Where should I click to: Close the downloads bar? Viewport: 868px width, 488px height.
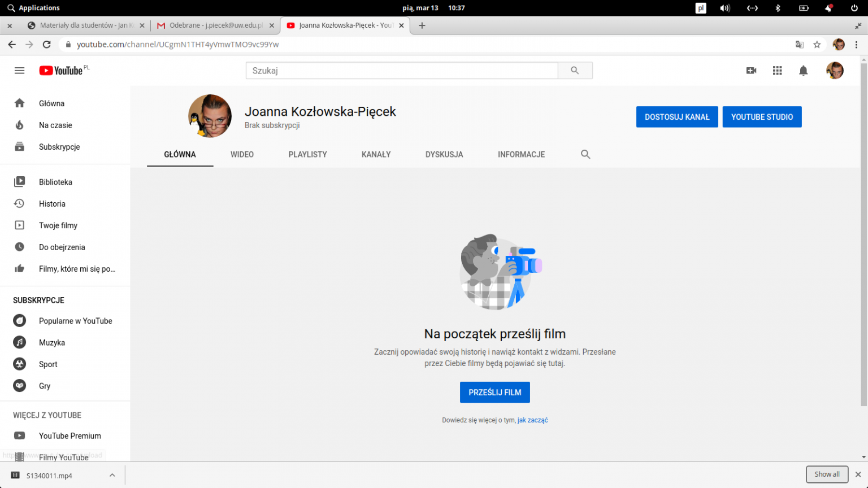click(x=858, y=474)
